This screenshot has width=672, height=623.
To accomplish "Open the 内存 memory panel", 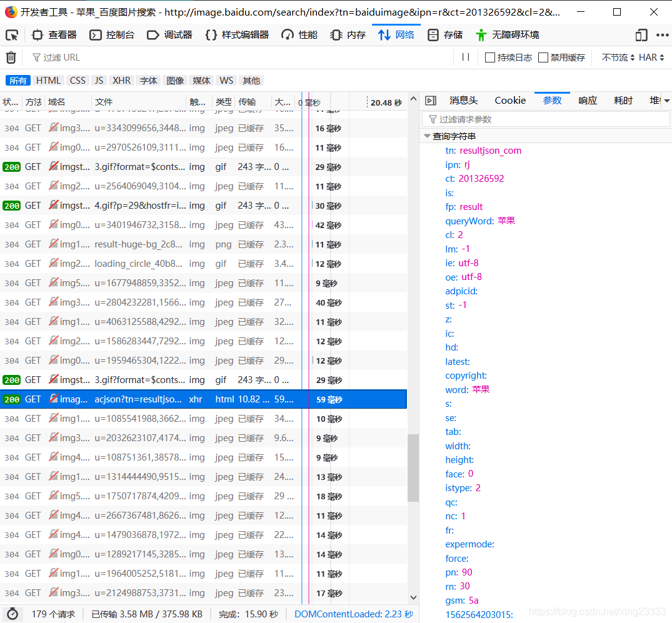I will (348, 35).
